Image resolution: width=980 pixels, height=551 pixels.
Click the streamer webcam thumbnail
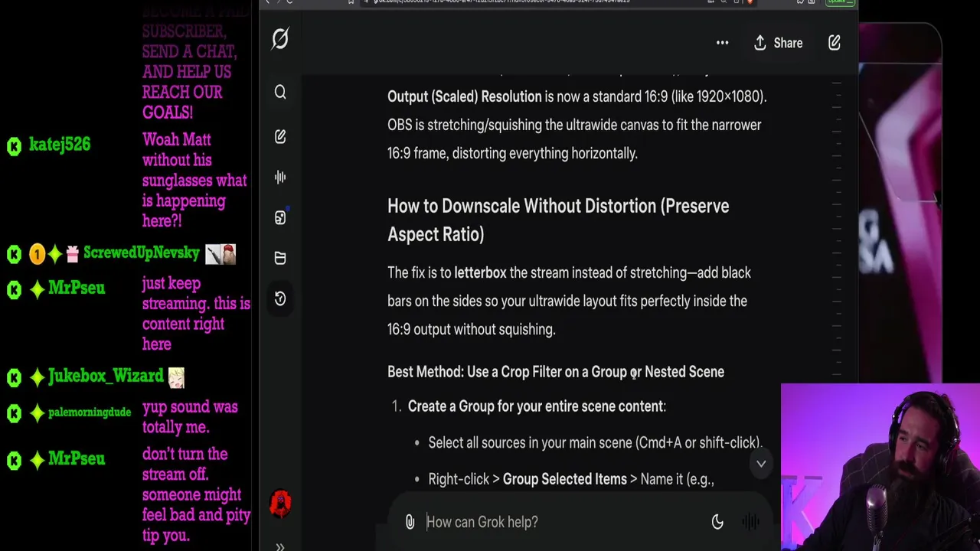tap(880, 467)
